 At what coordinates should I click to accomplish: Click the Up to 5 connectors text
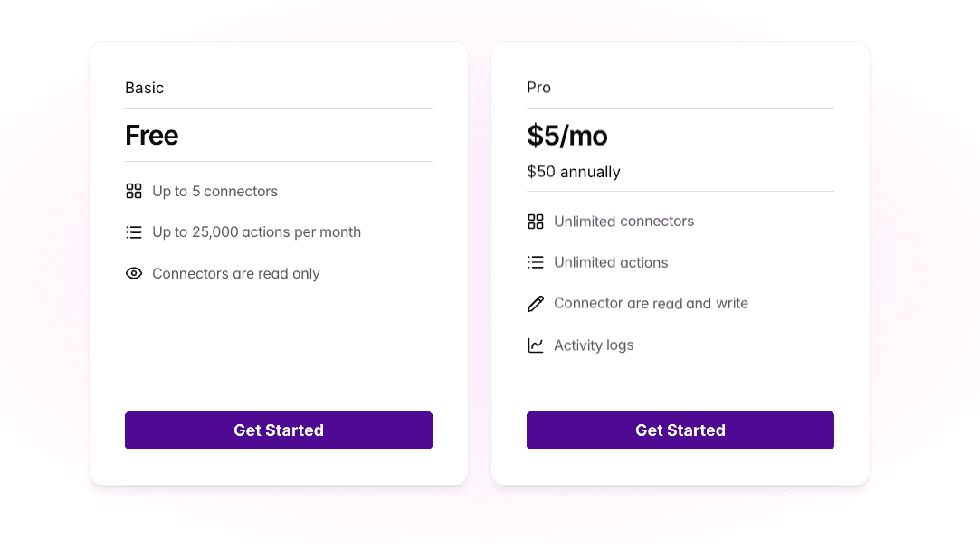(214, 192)
